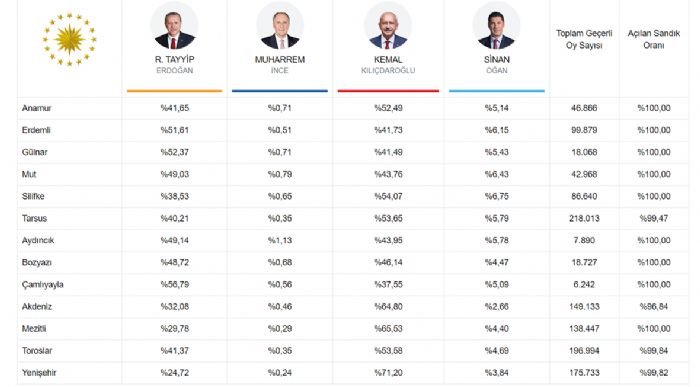Click the R. TAYYİP ERDOĞAN name label

coord(175,64)
